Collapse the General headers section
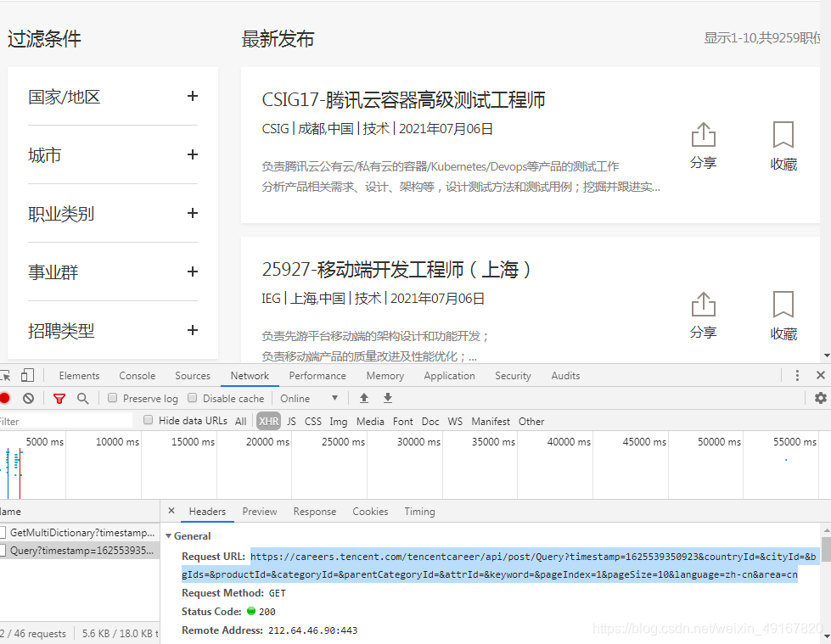 (169, 536)
